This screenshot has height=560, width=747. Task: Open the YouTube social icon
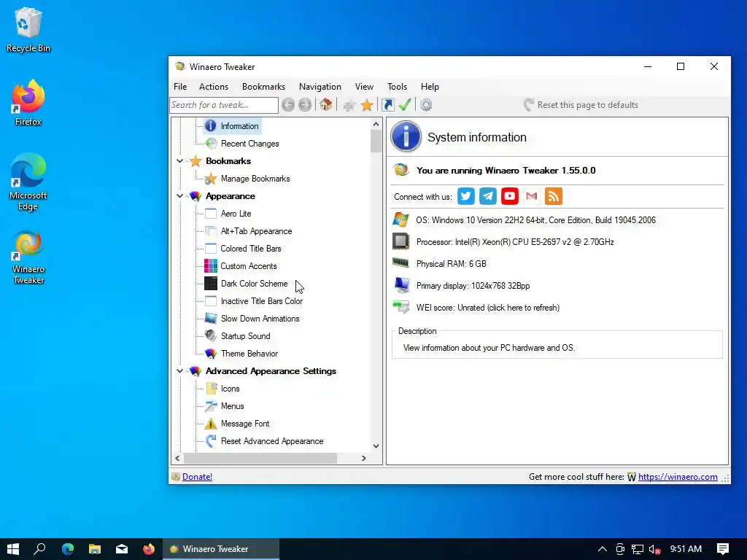point(510,196)
